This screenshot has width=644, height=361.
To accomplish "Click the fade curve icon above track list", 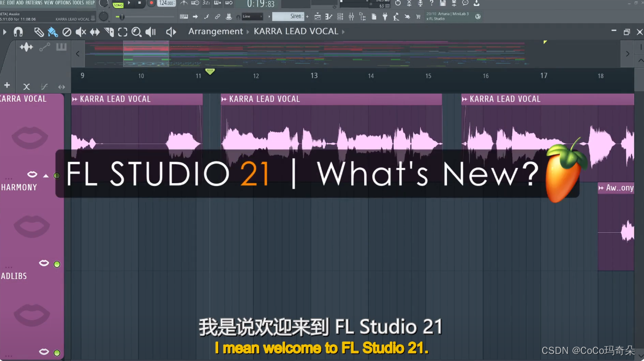I will click(44, 86).
